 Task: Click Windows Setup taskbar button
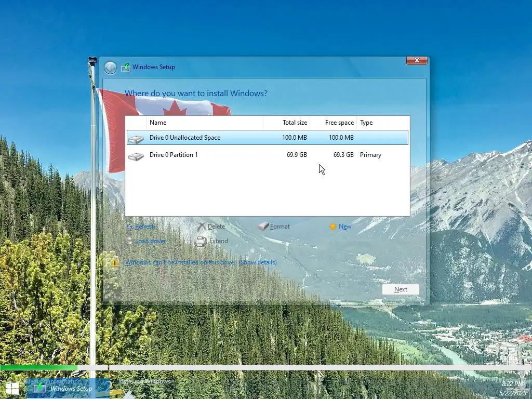68,389
